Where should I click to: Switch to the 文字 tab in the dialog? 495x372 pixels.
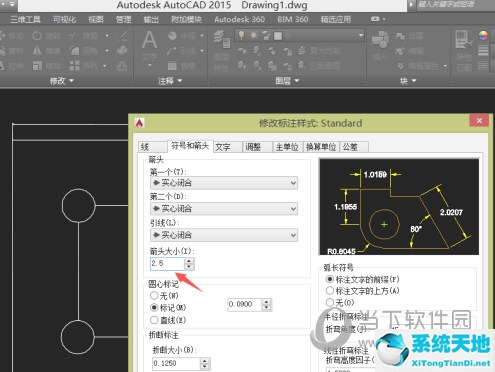(227, 147)
